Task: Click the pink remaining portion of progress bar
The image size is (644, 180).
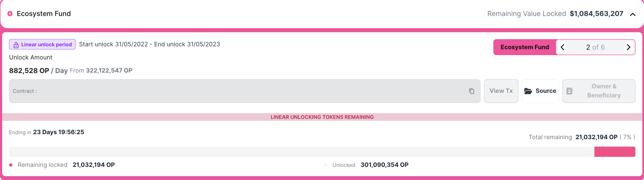Action: pyautogui.click(x=615, y=152)
